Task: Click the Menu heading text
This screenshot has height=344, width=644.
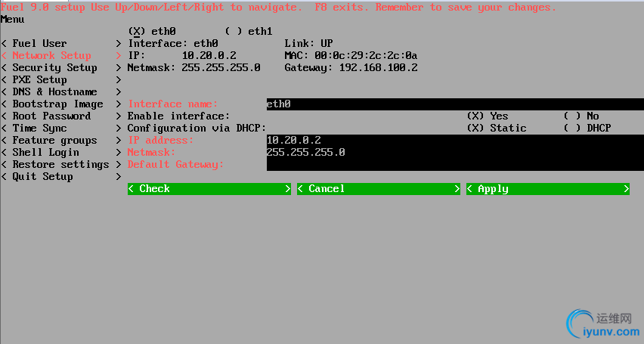Action: coord(12,20)
